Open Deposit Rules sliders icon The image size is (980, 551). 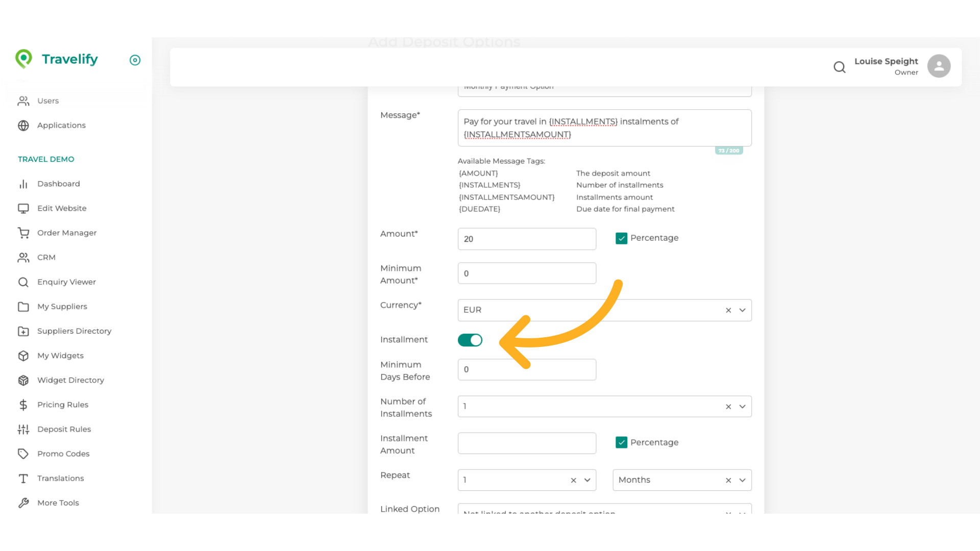point(23,429)
